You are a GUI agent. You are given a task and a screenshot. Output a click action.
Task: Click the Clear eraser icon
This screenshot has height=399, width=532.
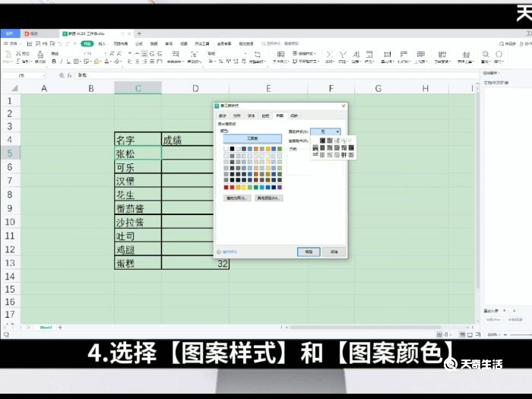click(117, 62)
